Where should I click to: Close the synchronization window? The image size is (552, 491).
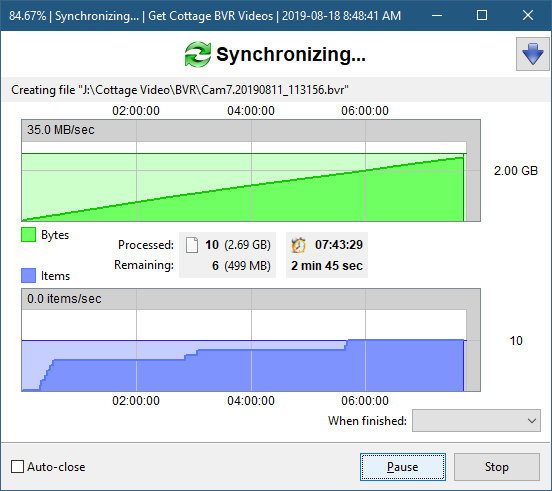(528, 15)
